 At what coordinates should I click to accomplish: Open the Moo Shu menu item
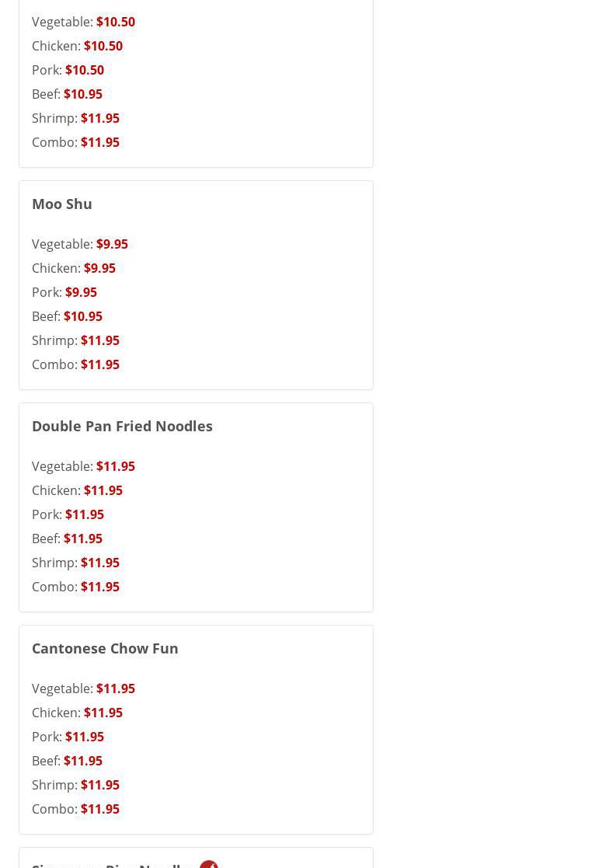point(62,204)
